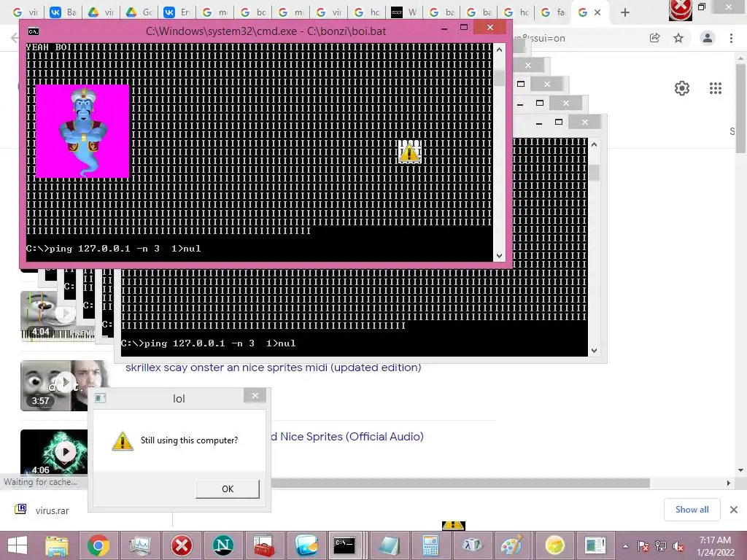Click the big red X icon above Chrome
The width and height of the screenshot is (747, 560).
(x=681, y=9)
